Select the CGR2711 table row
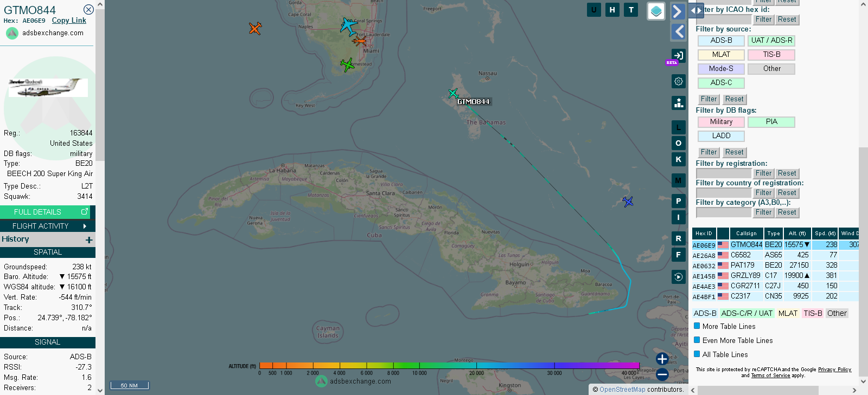868x395 pixels. pos(775,286)
